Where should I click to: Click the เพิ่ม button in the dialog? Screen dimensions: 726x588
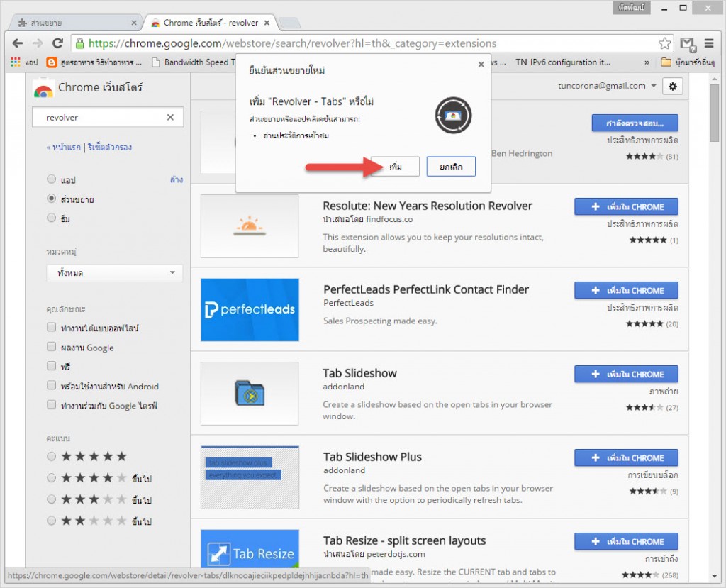(x=395, y=167)
